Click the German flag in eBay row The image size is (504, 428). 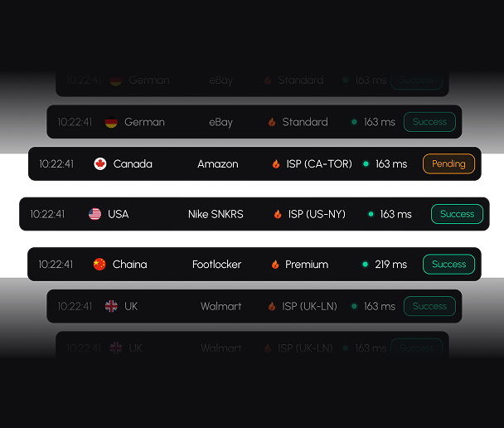click(111, 122)
